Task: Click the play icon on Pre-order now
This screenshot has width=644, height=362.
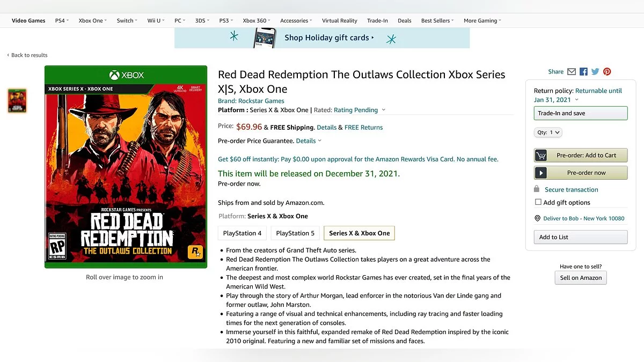Action: point(541,173)
